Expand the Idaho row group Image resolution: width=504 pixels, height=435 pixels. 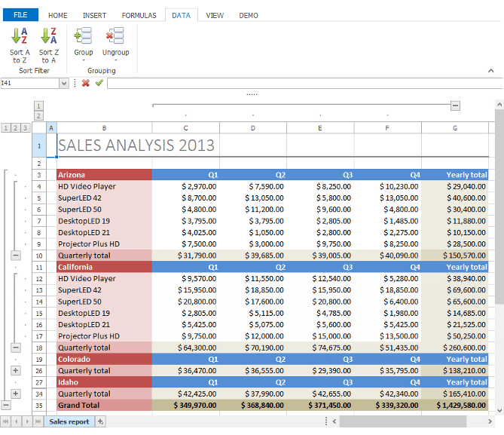point(16,394)
